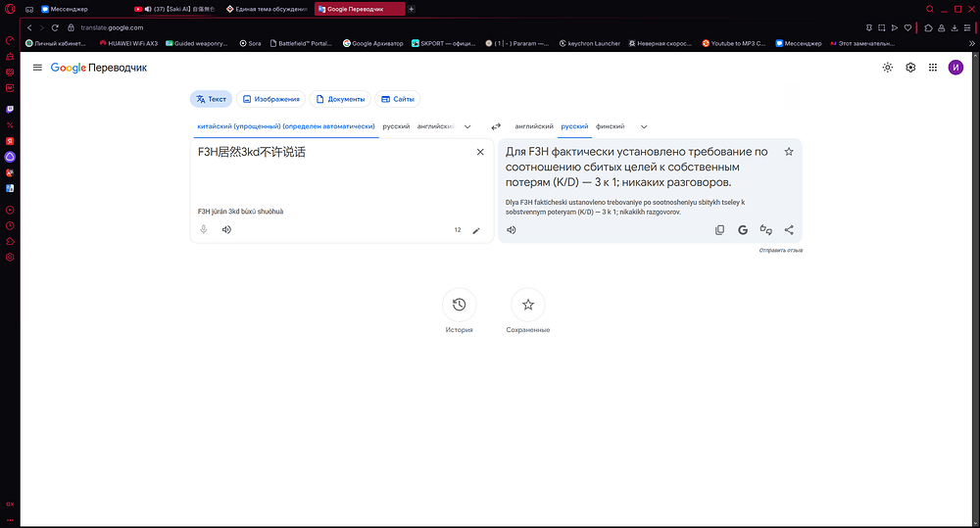This screenshot has height=528, width=980.
Task: Open browser search with the top magnifier
Action: [x=930, y=10]
